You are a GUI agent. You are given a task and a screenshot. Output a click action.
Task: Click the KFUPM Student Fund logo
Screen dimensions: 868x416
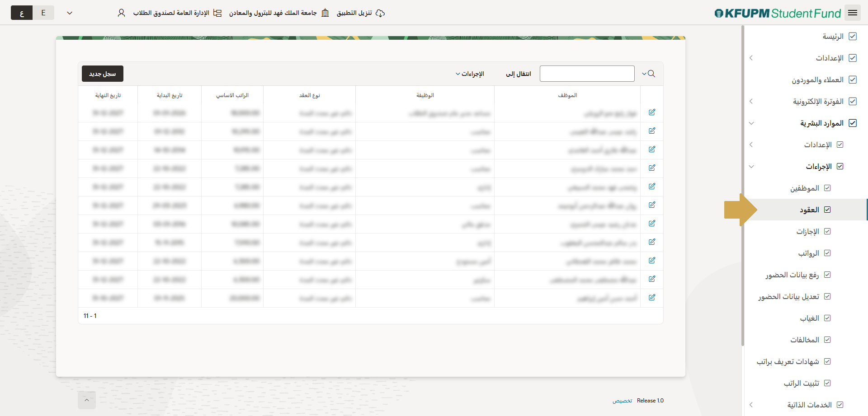click(x=778, y=13)
